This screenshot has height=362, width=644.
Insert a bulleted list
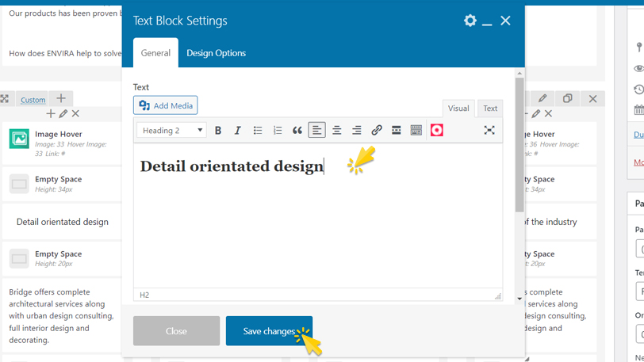point(258,131)
